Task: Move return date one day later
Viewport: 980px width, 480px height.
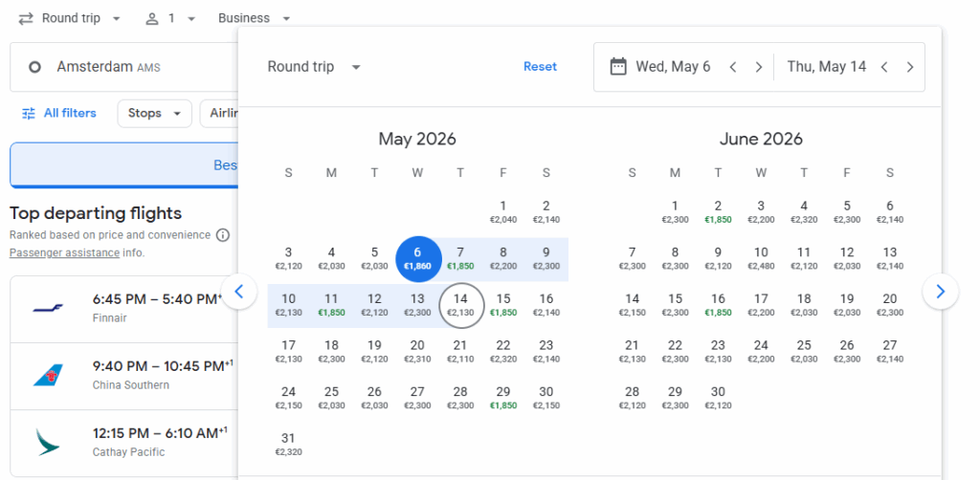Action: pos(910,67)
